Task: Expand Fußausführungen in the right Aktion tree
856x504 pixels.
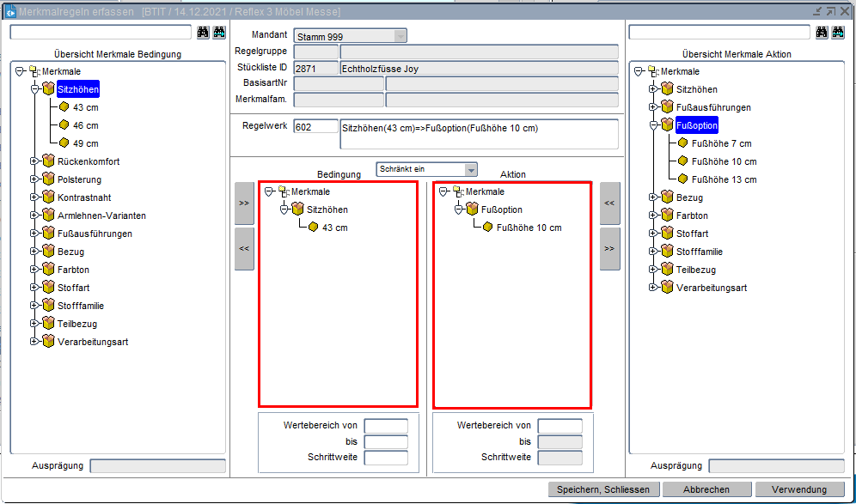Action: [654, 107]
